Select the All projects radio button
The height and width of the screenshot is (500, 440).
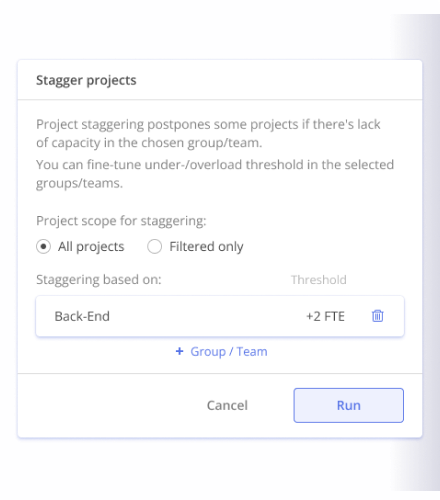pos(43,247)
